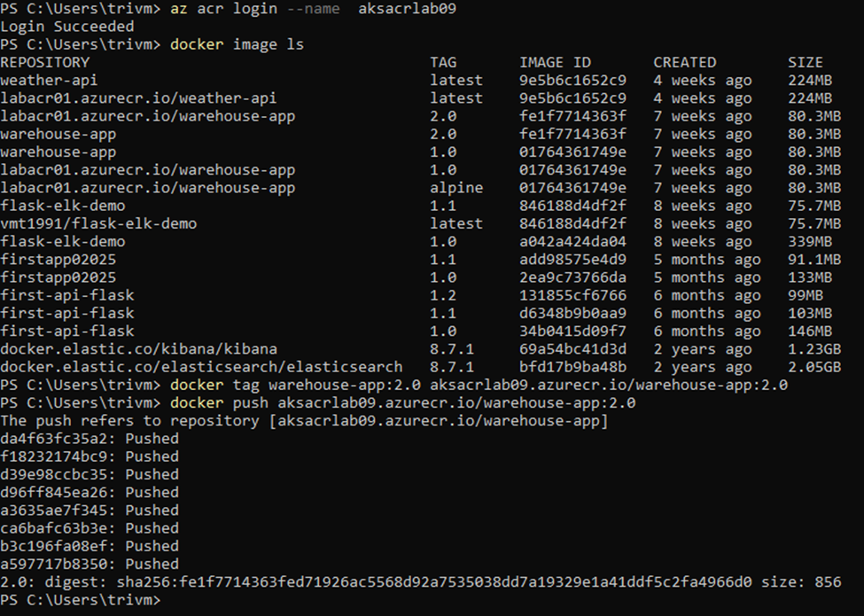Click image ID 'bfd17b9ba48b'
This screenshot has height=616, width=864.
tap(572, 367)
